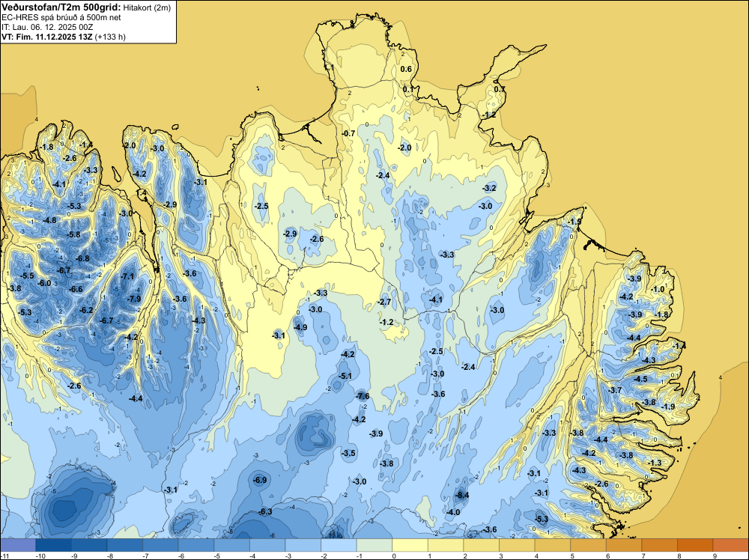Click the -5.1 temperature label

[x=345, y=376]
